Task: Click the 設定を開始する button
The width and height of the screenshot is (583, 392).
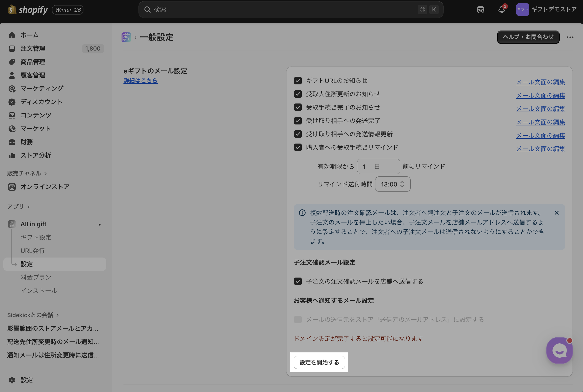Action: [x=319, y=362]
